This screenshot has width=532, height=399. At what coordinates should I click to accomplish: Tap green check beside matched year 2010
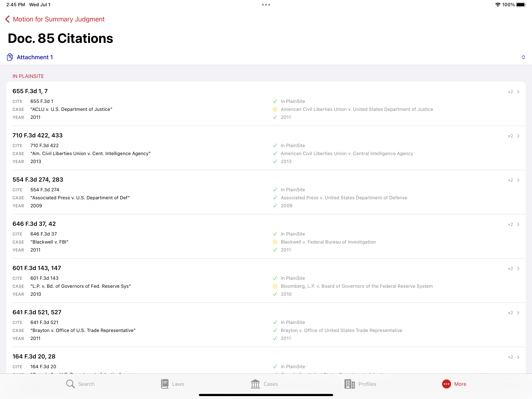coord(275,294)
